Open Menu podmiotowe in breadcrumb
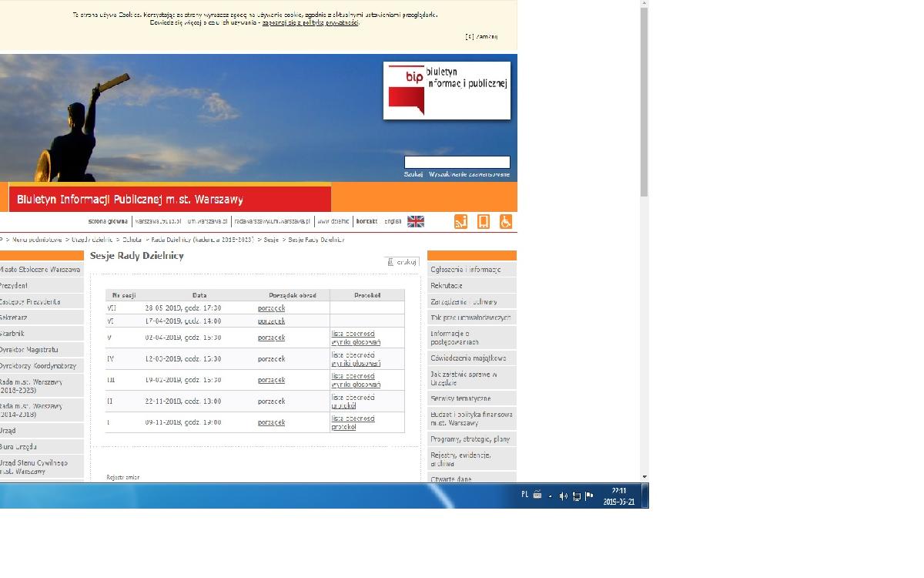The width and height of the screenshot is (924, 578). (x=37, y=240)
